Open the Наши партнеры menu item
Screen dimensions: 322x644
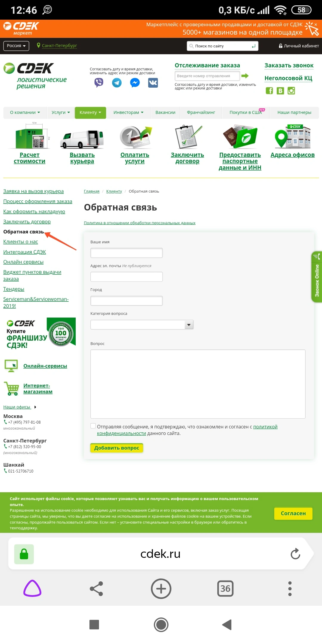294,112
